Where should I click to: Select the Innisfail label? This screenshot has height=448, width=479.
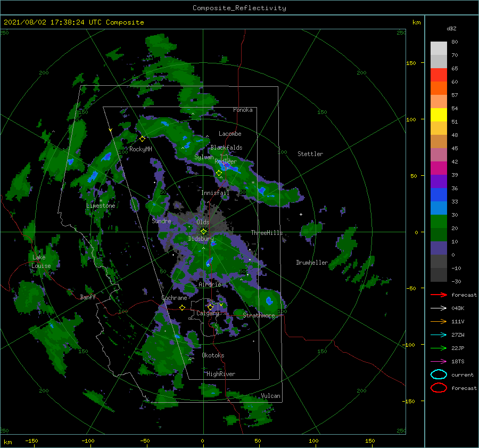(215, 193)
